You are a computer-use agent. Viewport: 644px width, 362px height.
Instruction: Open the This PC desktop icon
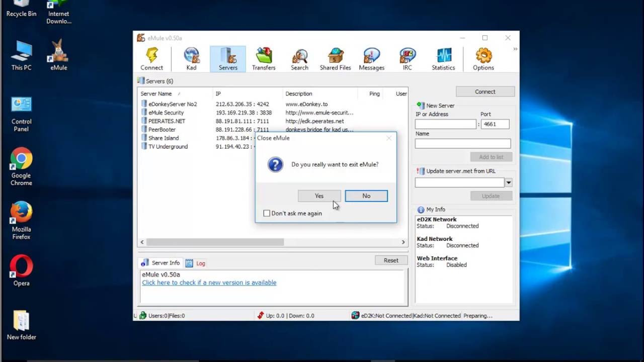[x=21, y=55]
